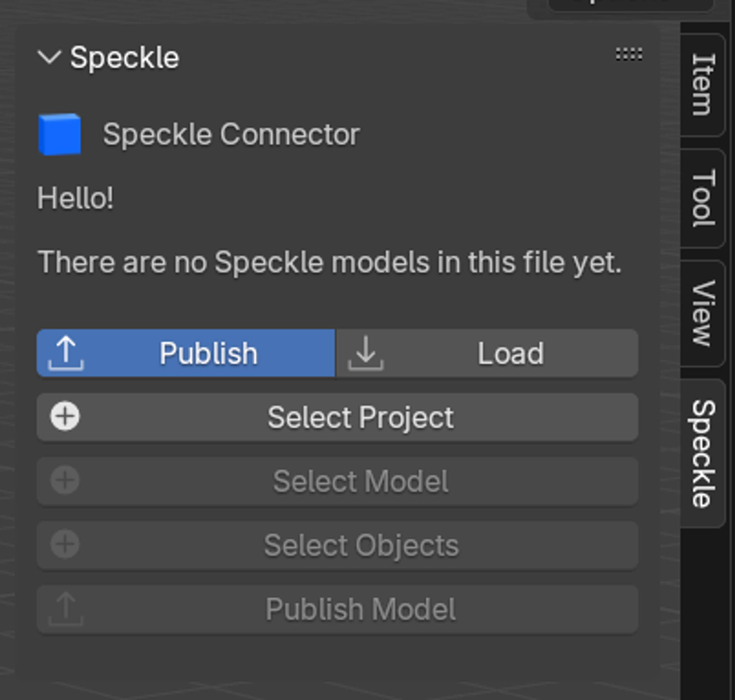Switch to Load mode

click(x=487, y=353)
